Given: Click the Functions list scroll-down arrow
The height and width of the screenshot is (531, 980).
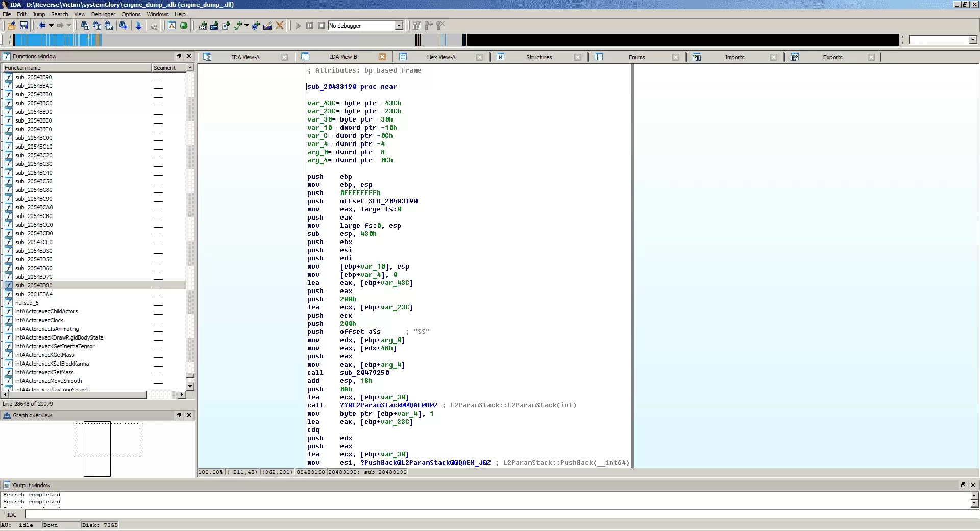Looking at the screenshot, I should [190, 387].
